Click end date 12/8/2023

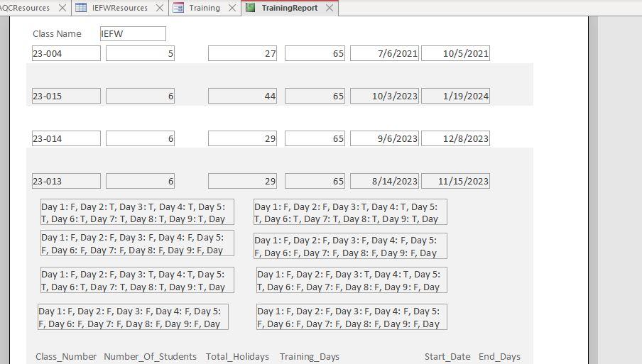pyautogui.click(x=456, y=138)
